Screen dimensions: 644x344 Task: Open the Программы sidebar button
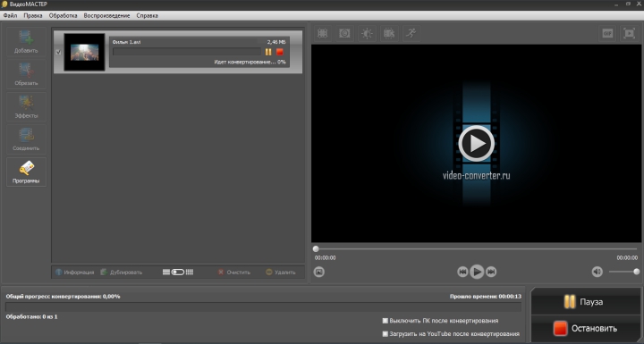pos(26,172)
